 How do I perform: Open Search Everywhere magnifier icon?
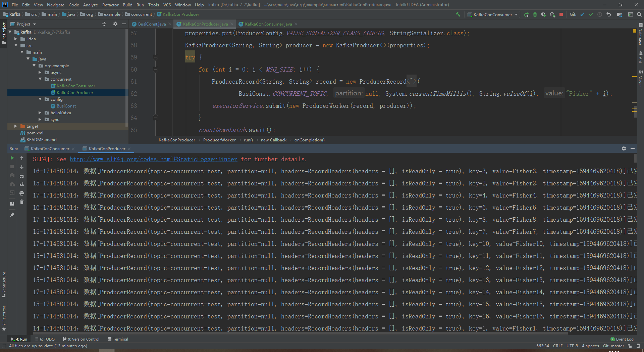click(639, 14)
